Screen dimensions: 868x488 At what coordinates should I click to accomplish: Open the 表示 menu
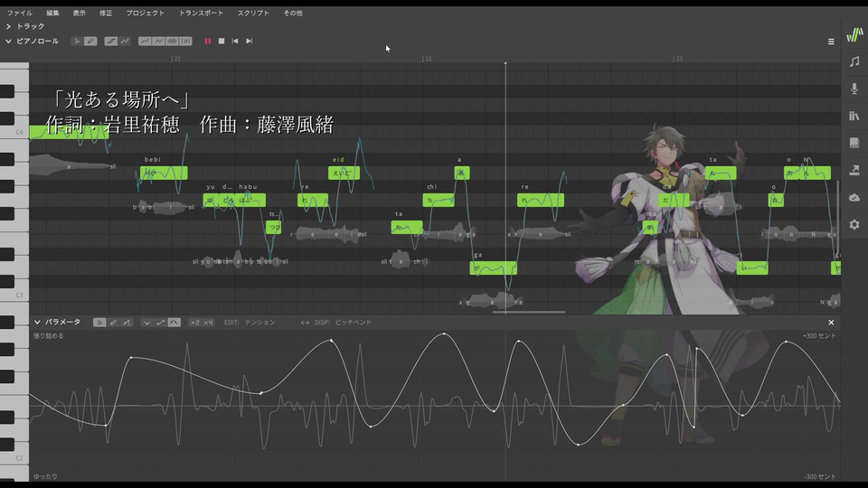pyautogui.click(x=80, y=13)
